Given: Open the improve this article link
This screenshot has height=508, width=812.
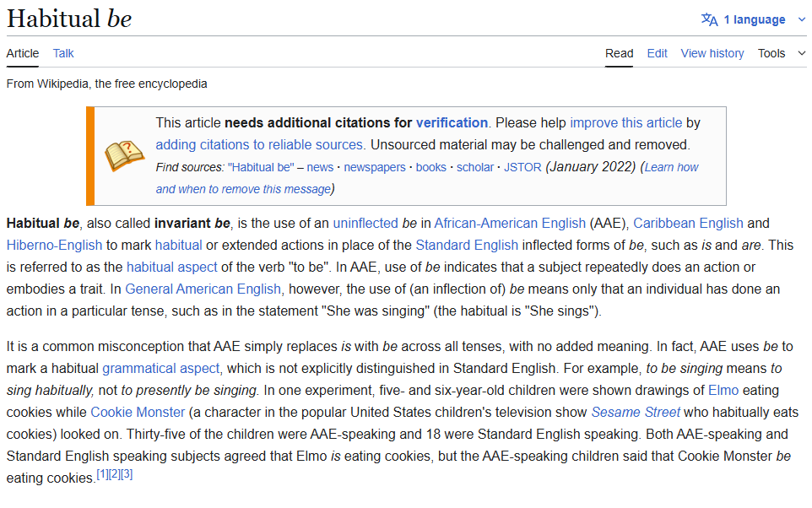Looking at the screenshot, I should click(626, 122).
